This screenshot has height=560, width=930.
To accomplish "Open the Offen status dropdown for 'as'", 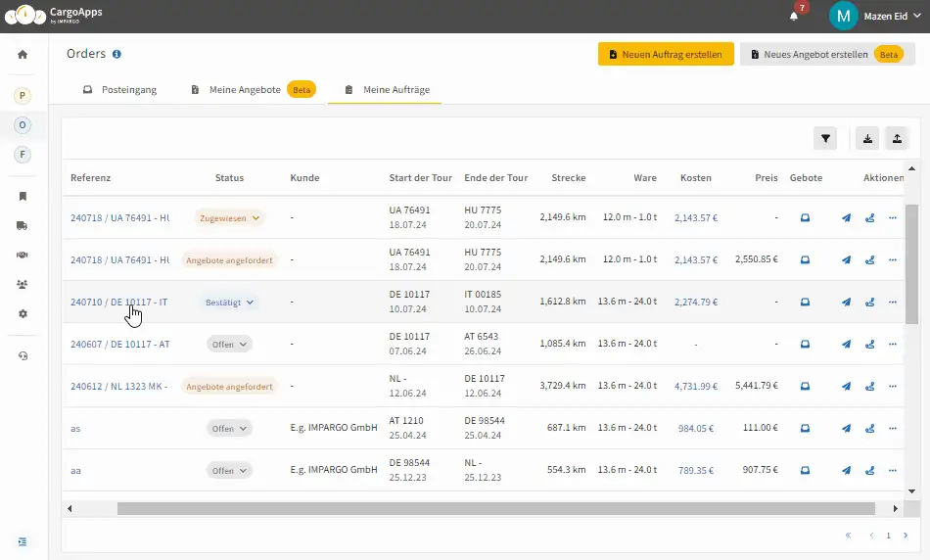I will pos(229,429).
